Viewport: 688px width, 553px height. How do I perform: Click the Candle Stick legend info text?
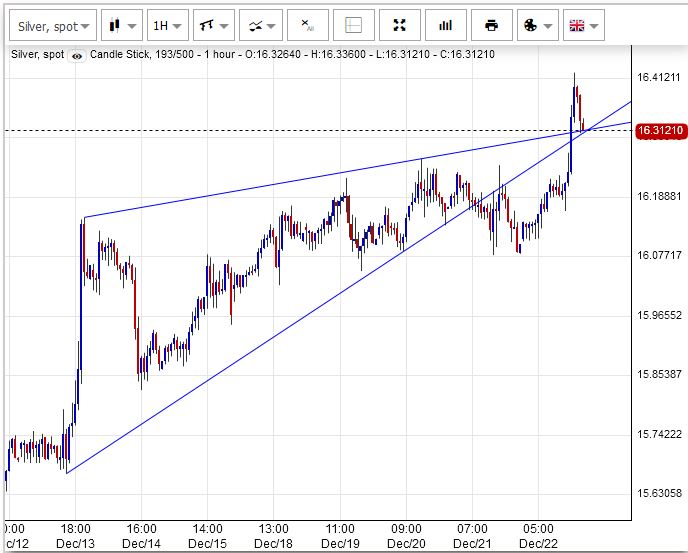(x=292, y=54)
